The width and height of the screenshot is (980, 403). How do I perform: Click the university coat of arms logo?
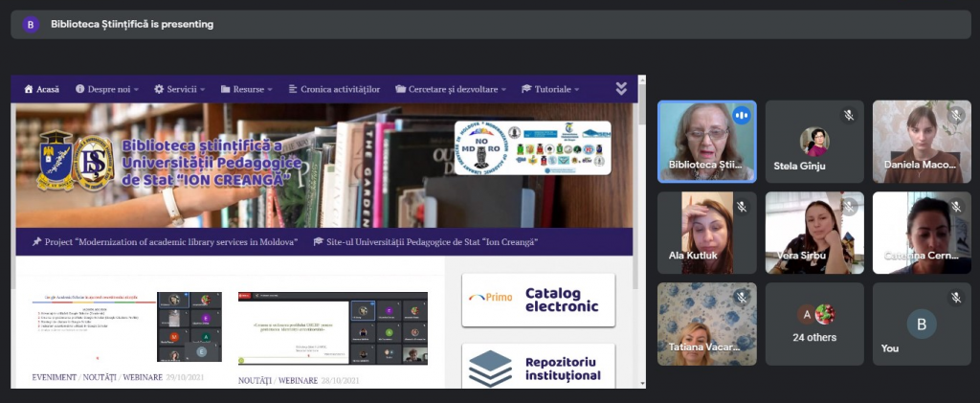click(55, 161)
